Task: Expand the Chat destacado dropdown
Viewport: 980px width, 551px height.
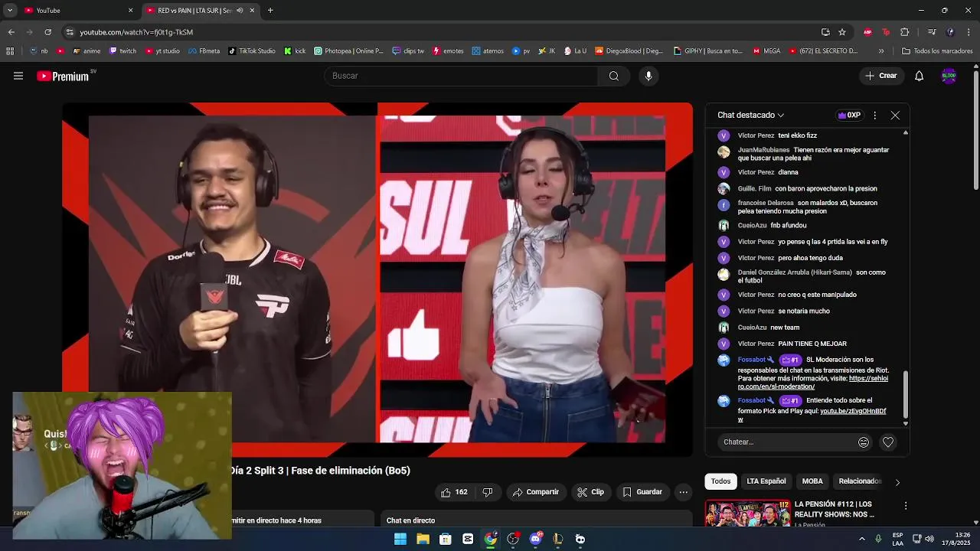Action: [751, 116]
